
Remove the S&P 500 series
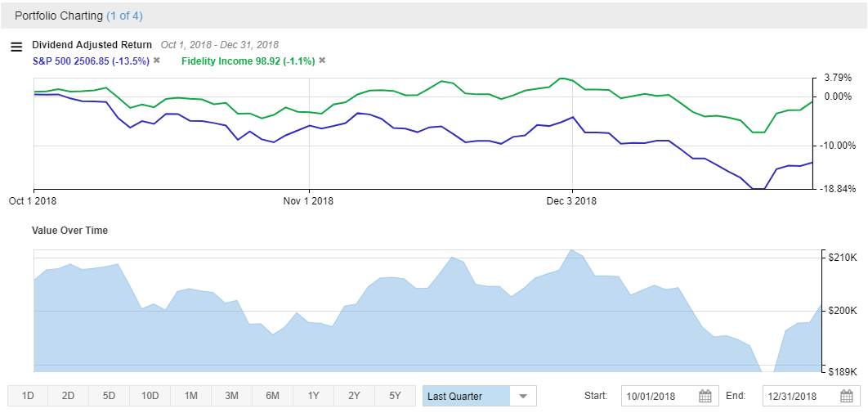point(157,61)
